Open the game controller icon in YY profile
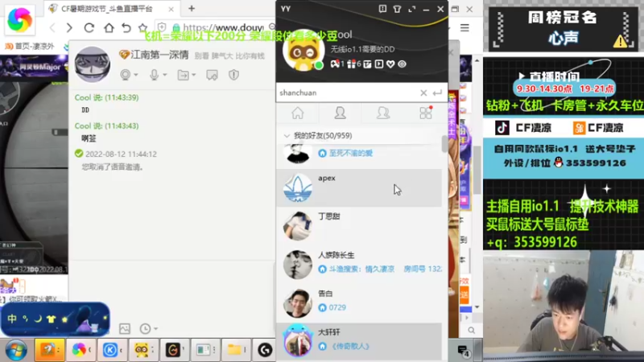This screenshot has width=644, height=362. pos(335,64)
